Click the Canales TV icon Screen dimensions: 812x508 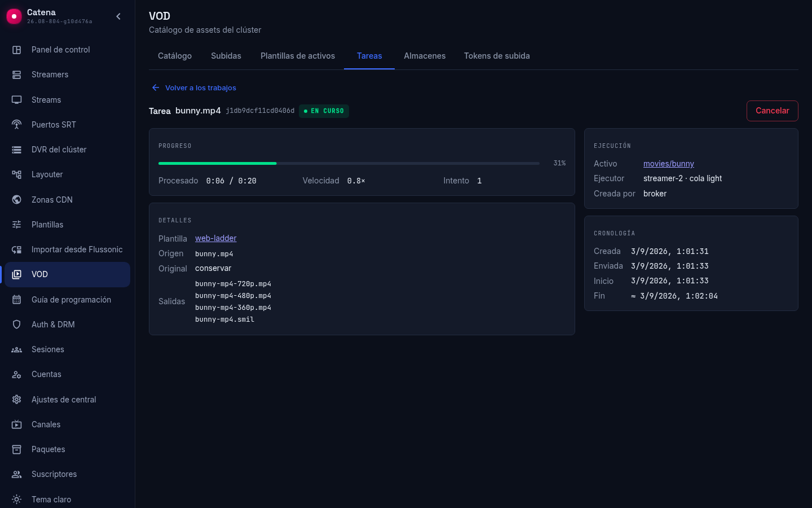17,424
